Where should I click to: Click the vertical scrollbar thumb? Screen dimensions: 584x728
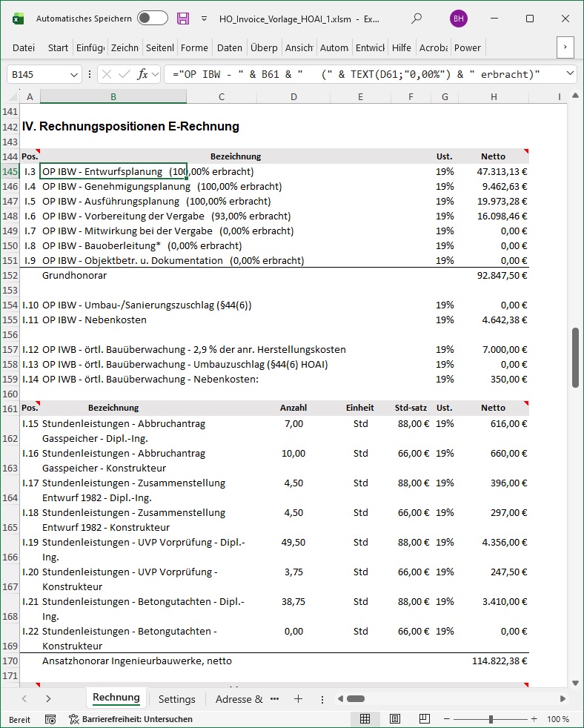point(575,357)
